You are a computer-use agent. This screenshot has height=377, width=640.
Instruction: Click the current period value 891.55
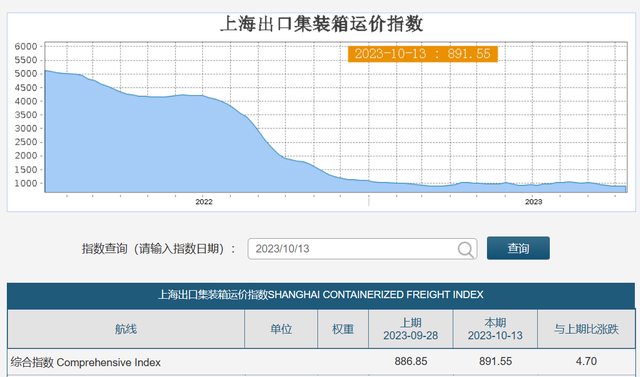click(495, 361)
